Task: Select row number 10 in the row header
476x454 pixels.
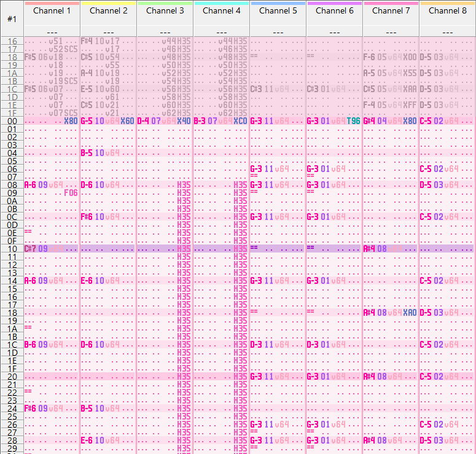Action: click(12, 249)
